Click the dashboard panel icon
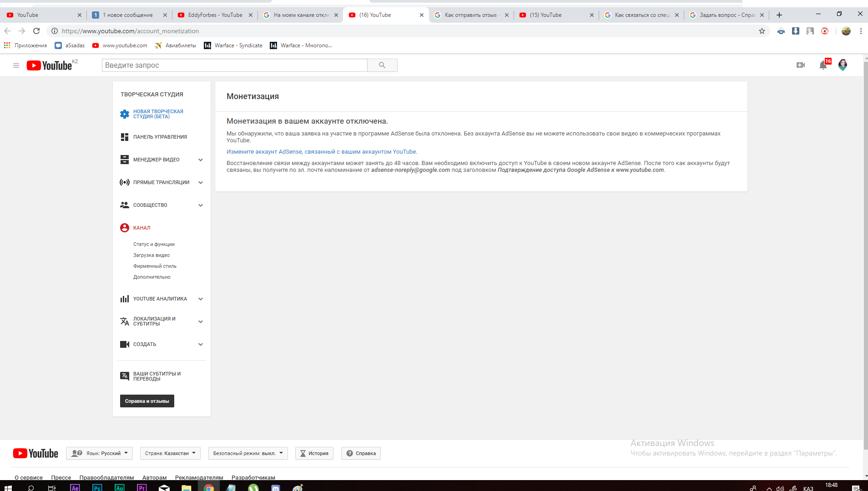Image resolution: width=868 pixels, height=491 pixels. pyautogui.click(x=125, y=137)
